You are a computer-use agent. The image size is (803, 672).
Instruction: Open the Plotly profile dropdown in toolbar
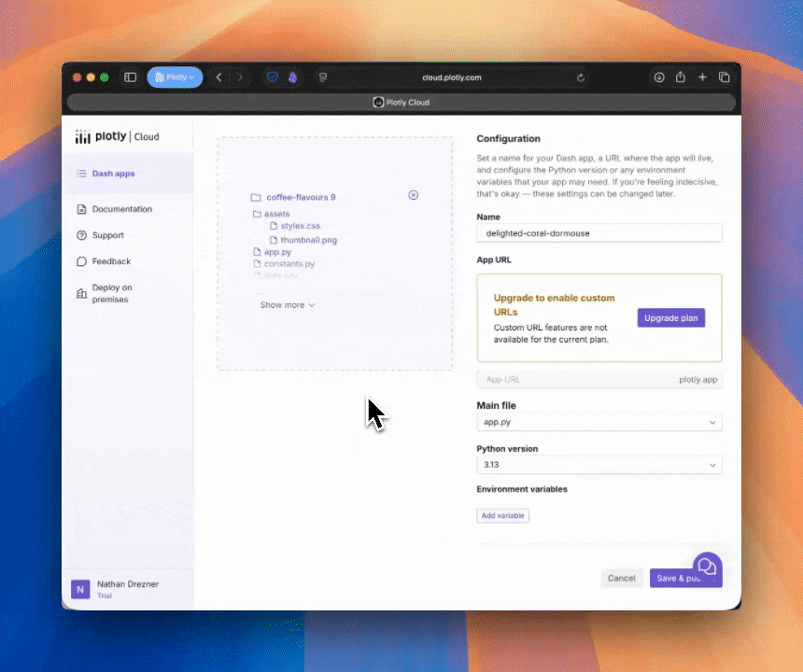(x=175, y=77)
